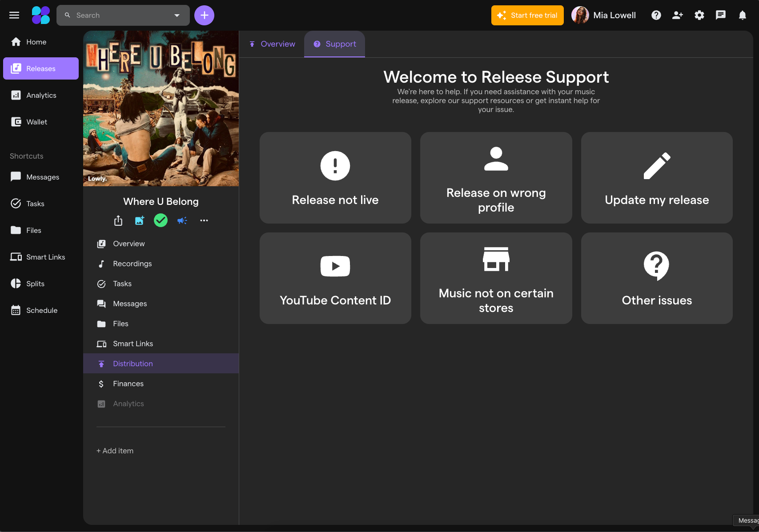Open the chat messages icon in header

click(721, 15)
